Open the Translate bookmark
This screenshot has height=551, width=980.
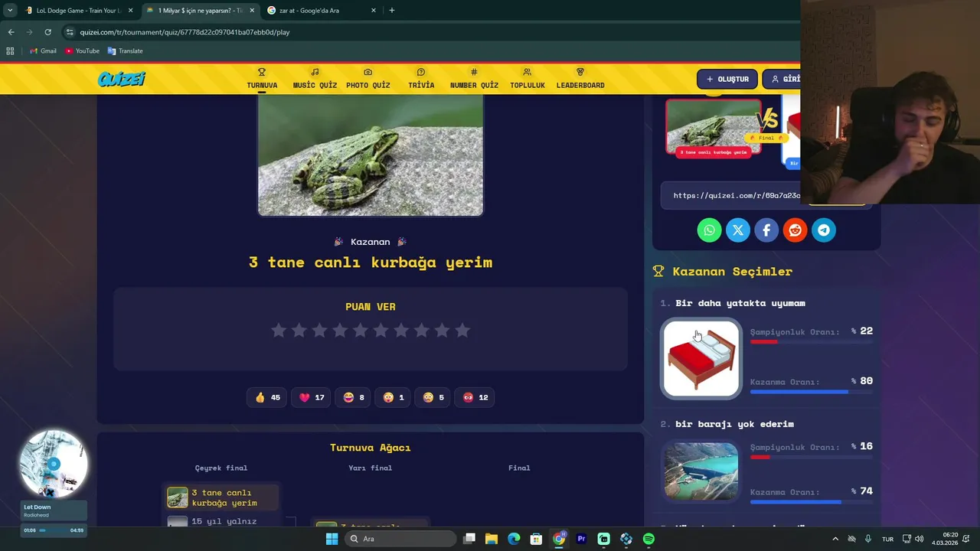pos(125,51)
